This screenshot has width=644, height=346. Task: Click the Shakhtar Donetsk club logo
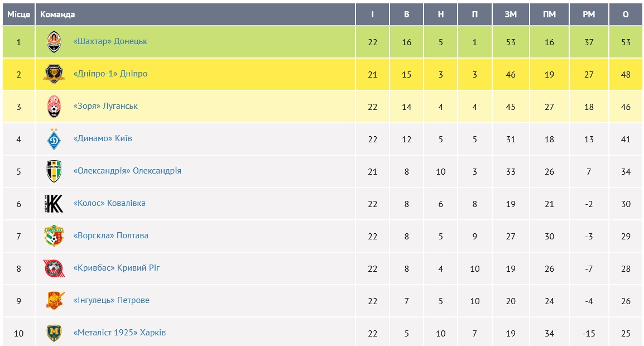pos(54,42)
